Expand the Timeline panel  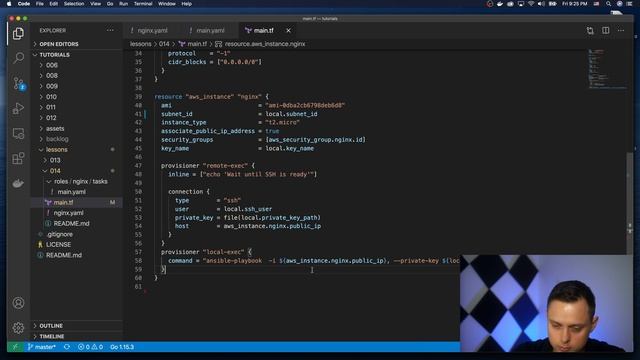tap(51, 336)
